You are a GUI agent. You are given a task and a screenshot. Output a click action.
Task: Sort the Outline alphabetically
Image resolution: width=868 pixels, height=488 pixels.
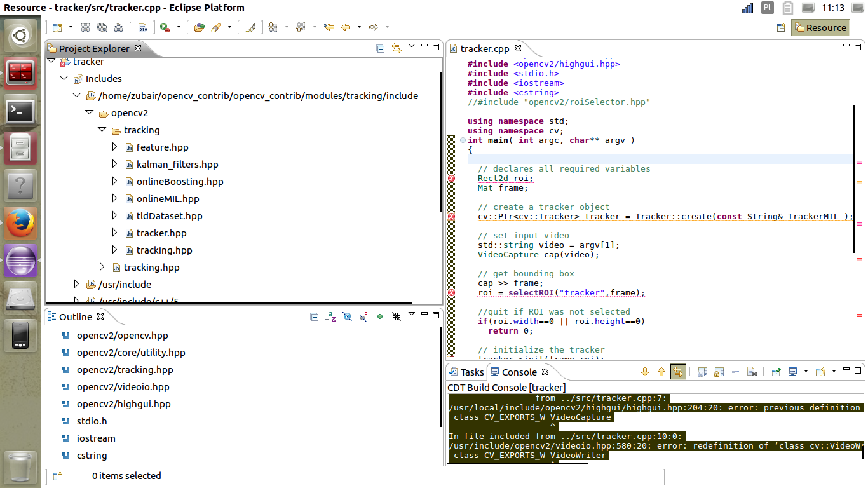330,316
